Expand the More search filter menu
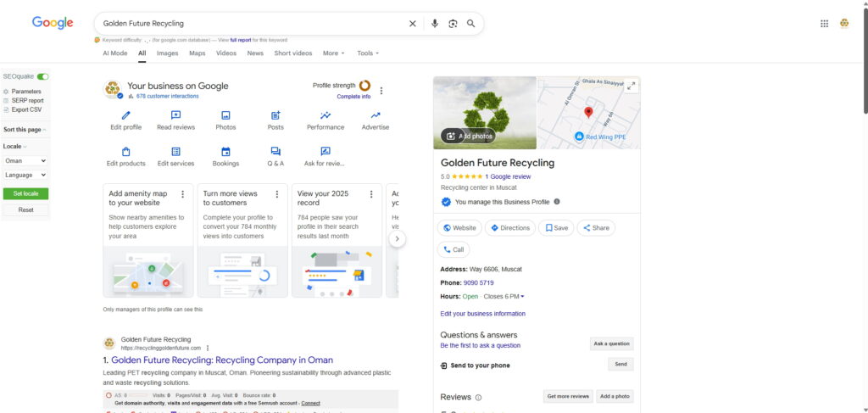Viewport: 868px width, 413px height. (x=333, y=53)
